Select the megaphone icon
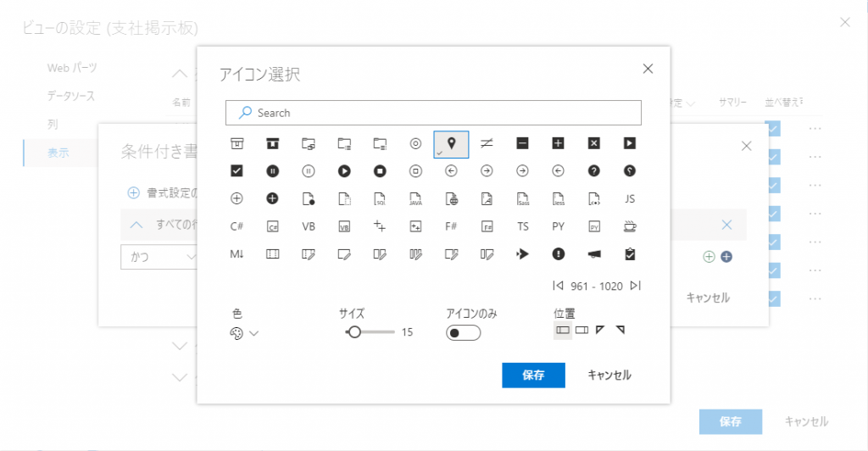This screenshot has width=868, height=451. (593, 253)
